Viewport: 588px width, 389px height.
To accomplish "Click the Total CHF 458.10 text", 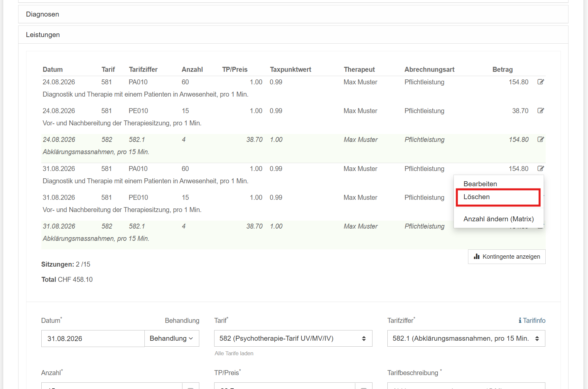I will [x=67, y=280].
